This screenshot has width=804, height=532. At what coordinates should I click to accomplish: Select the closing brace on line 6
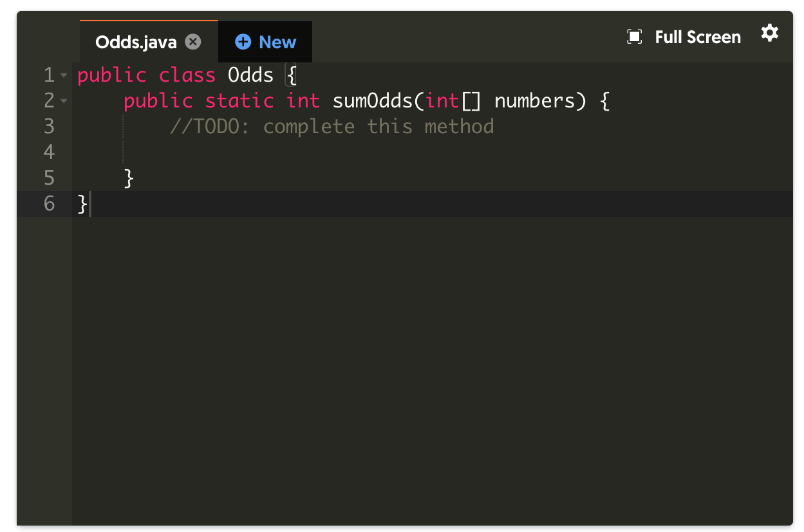tap(82, 204)
